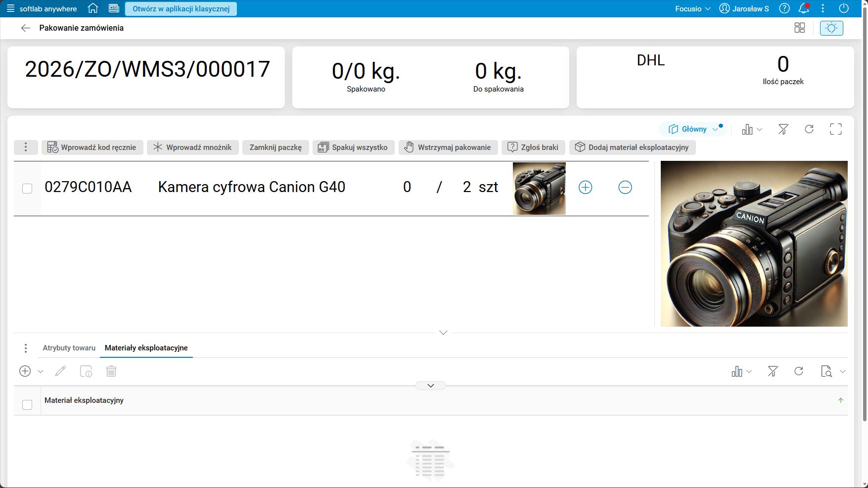Click the product code 0279C010AA
Image resolution: width=868 pixels, height=488 pixels.
[88, 187]
